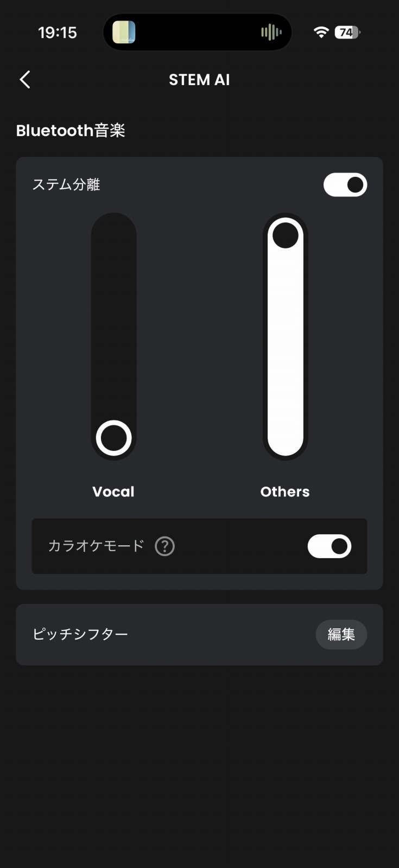Tap the battery indicator showing 74

point(347,33)
